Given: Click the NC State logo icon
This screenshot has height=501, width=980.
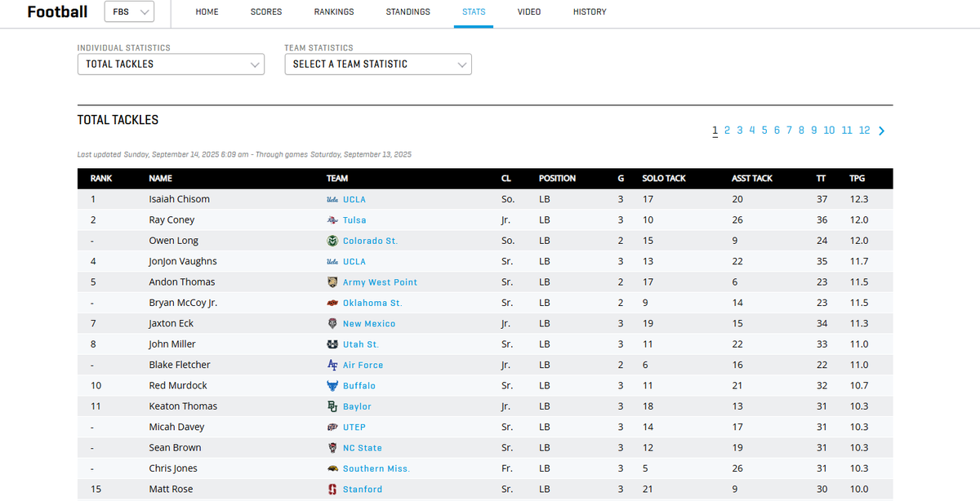Looking at the screenshot, I should (x=332, y=448).
